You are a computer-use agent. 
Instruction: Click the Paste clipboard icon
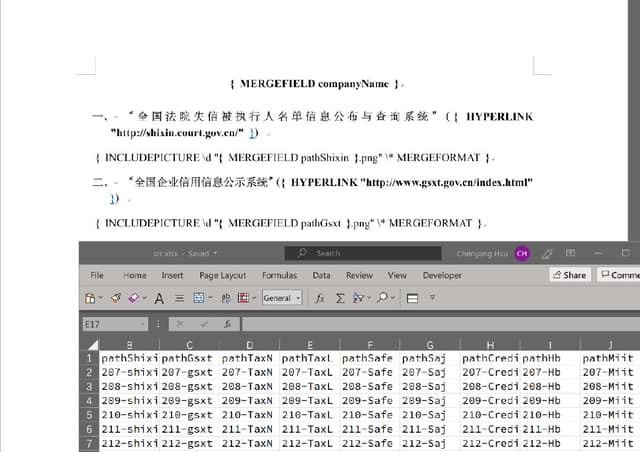click(x=89, y=298)
